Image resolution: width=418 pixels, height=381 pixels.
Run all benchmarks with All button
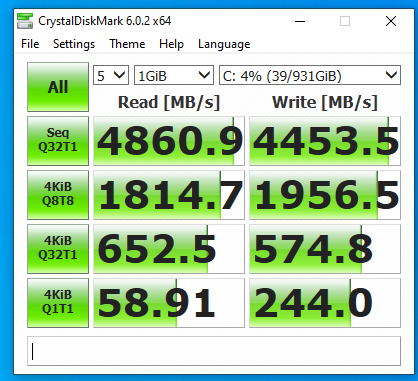tap(58, 87)
